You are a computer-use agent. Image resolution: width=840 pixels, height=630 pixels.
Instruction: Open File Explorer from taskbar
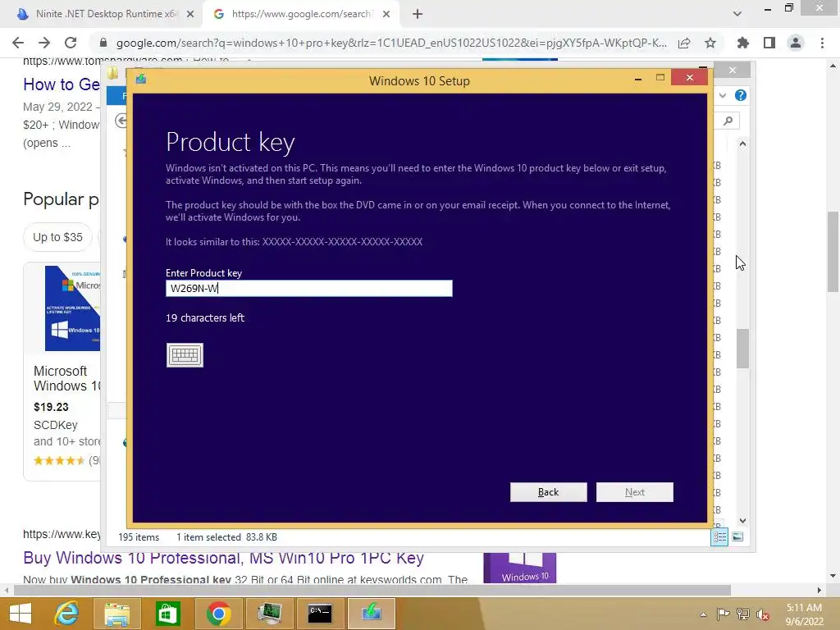pyautogui.click(x=116, y=614)
